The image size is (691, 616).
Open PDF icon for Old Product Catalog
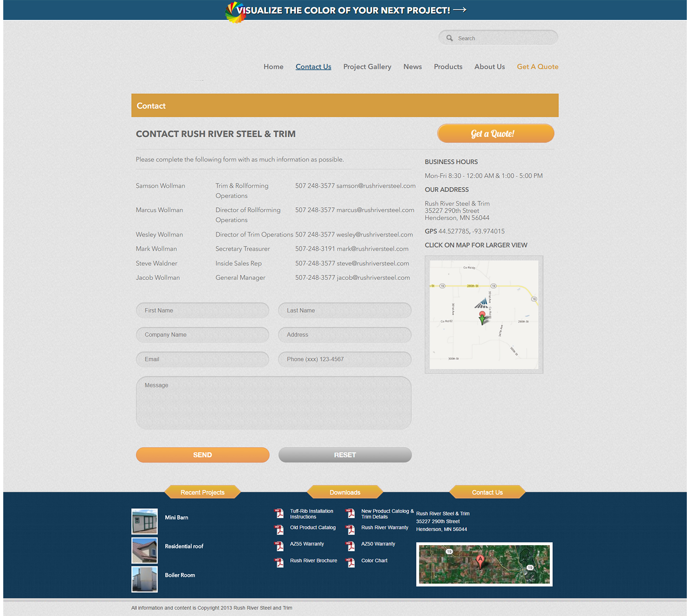(x=279, y=530)
